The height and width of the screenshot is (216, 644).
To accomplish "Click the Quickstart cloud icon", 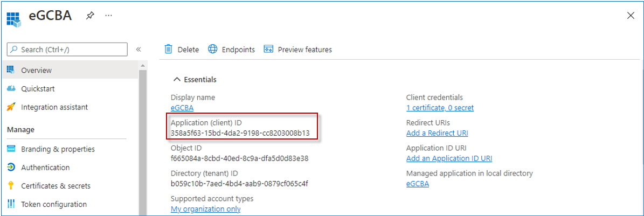I will (x=11, y=88).
